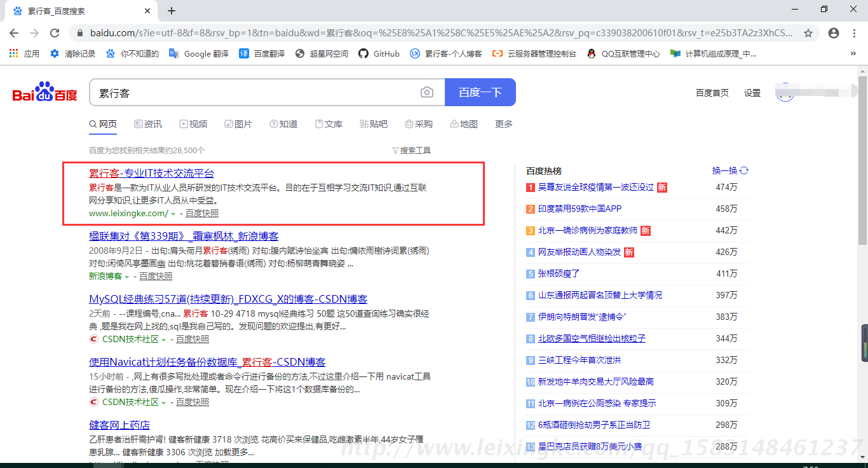Open hot topic 印度禁用59款中国APP
The width and height of the screenshot is (868, 468).
coord(580,209)
